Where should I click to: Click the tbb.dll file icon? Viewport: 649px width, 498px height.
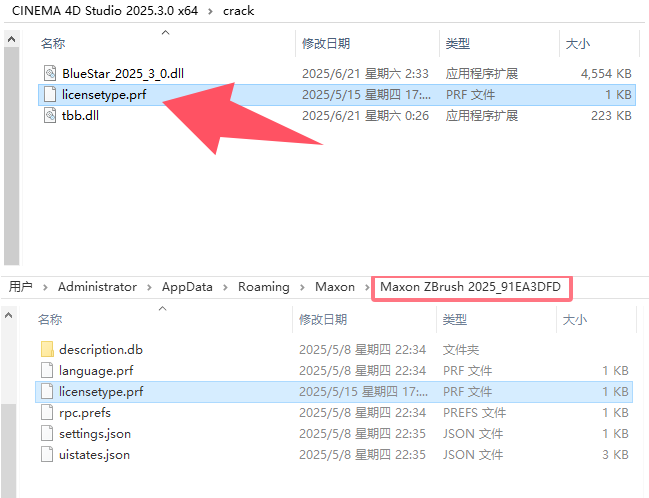click(x=50, y=115)
